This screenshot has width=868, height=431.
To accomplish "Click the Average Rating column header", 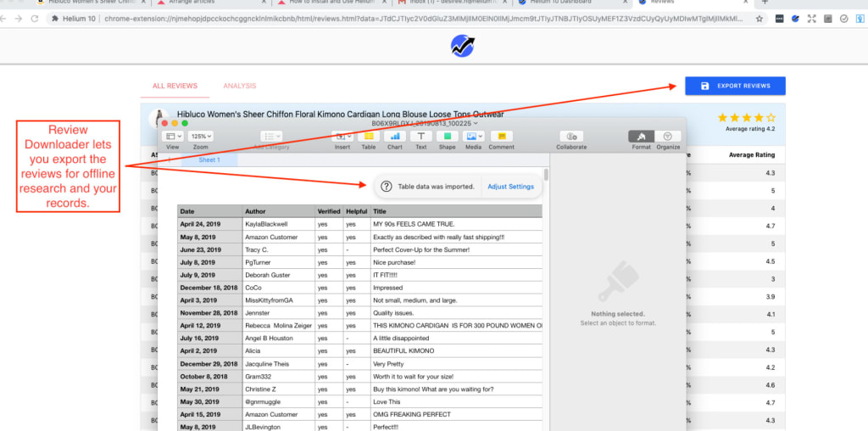I will click(752, 155).
